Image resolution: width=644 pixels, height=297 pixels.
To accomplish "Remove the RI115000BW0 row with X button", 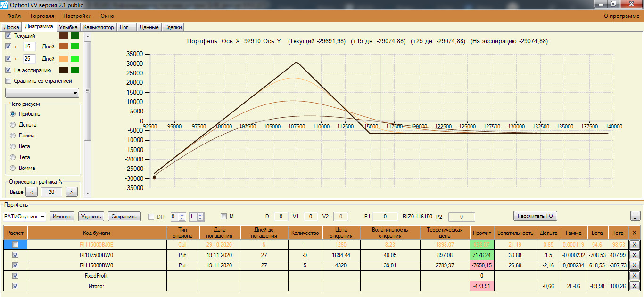I will [634, 265].
